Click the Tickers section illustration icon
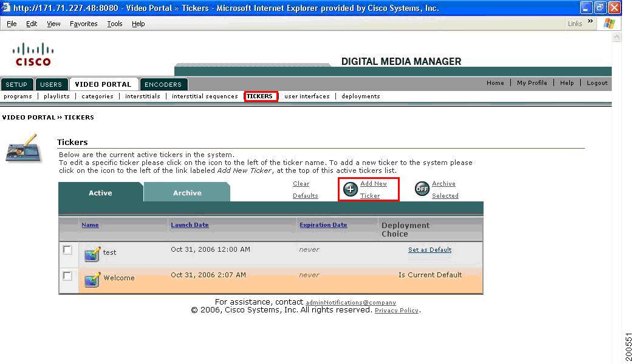Screen dimensions: 633x364 tap(24, 149)
